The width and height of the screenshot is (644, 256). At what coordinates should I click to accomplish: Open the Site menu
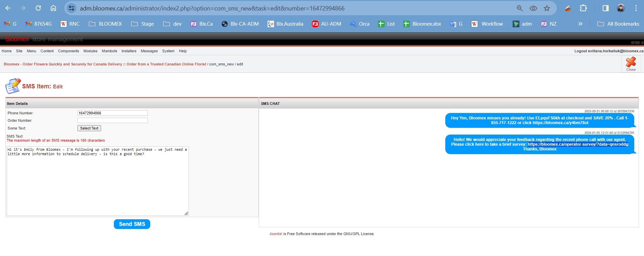coord(19,51)
